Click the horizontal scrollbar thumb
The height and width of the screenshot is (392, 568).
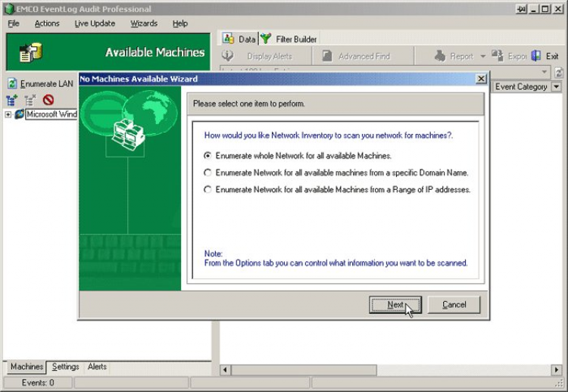pyautogui.click(x=304, y=370)
